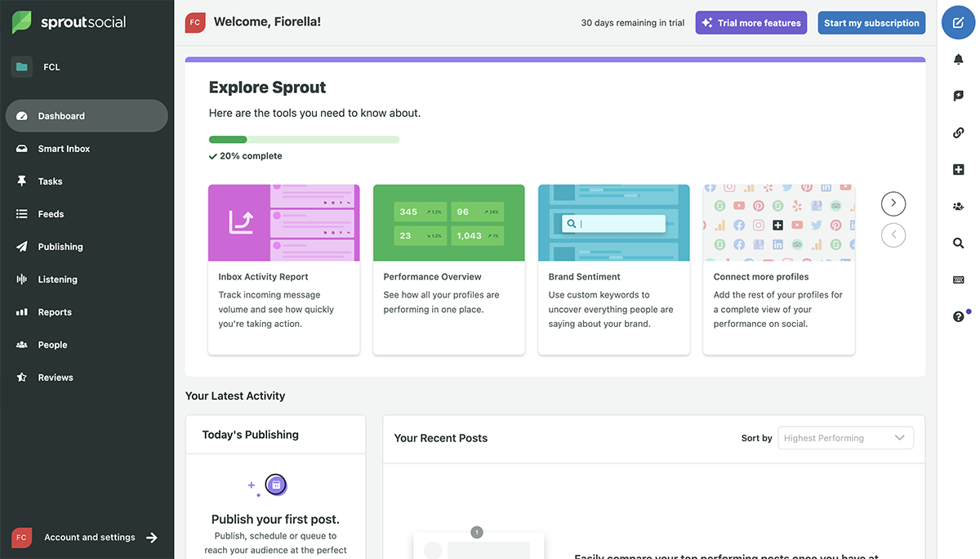Check the 20% complete progress bar
The height and width of the screenshot is (559, 980).
pos(304,139)
